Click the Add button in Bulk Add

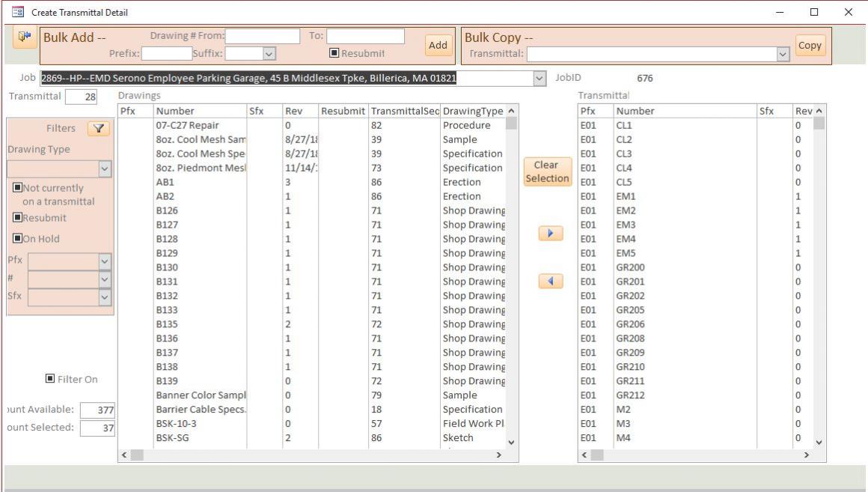tap(438, 46)
